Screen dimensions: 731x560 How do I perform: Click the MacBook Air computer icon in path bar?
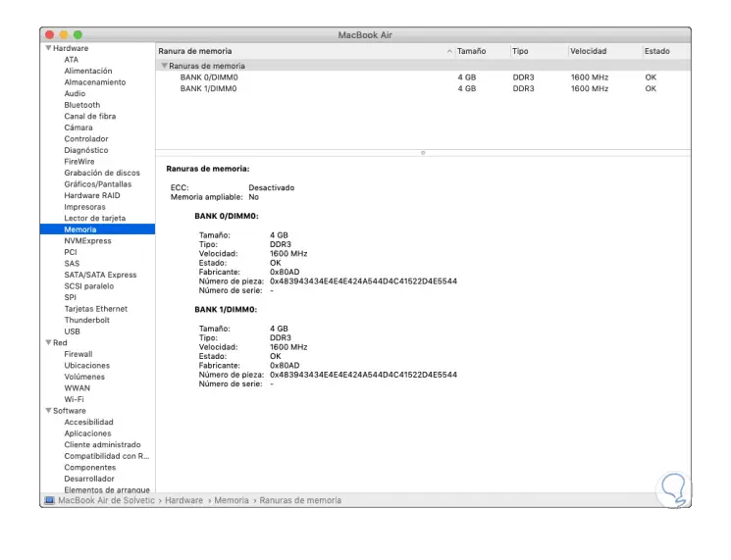pos(49,500)
